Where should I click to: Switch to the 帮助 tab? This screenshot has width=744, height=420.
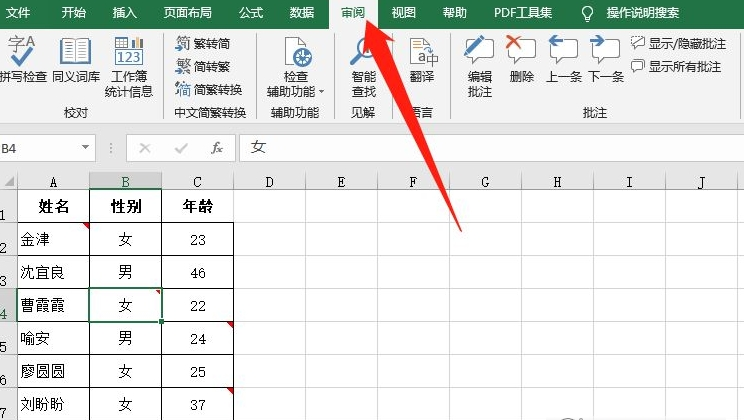coord(455,13)
